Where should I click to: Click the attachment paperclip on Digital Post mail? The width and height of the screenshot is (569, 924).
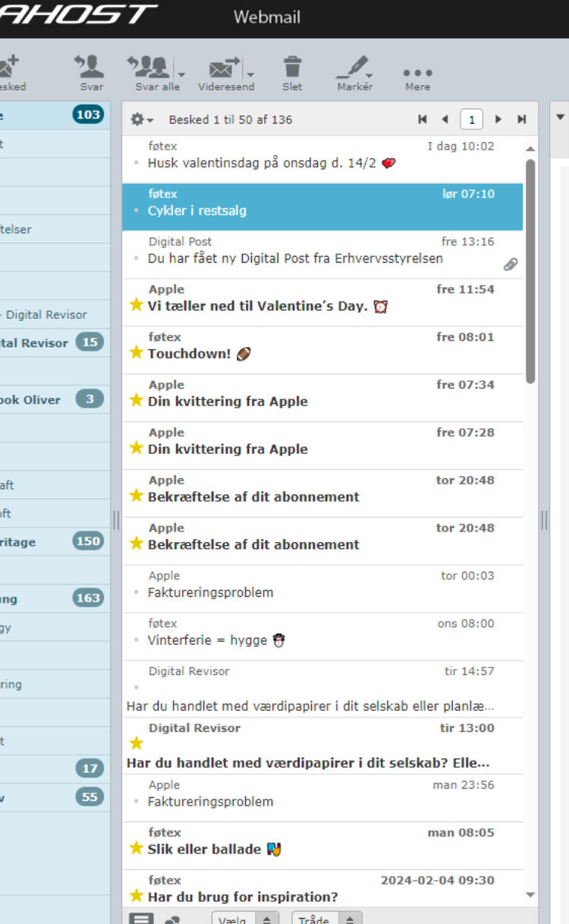pyautogui.click(x=511, y=263)
